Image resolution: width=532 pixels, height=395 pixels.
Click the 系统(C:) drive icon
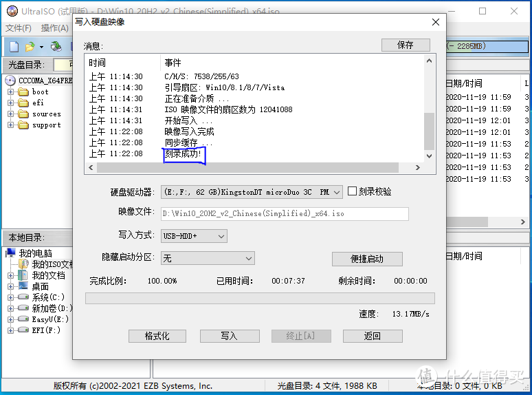tap(23, 297)
